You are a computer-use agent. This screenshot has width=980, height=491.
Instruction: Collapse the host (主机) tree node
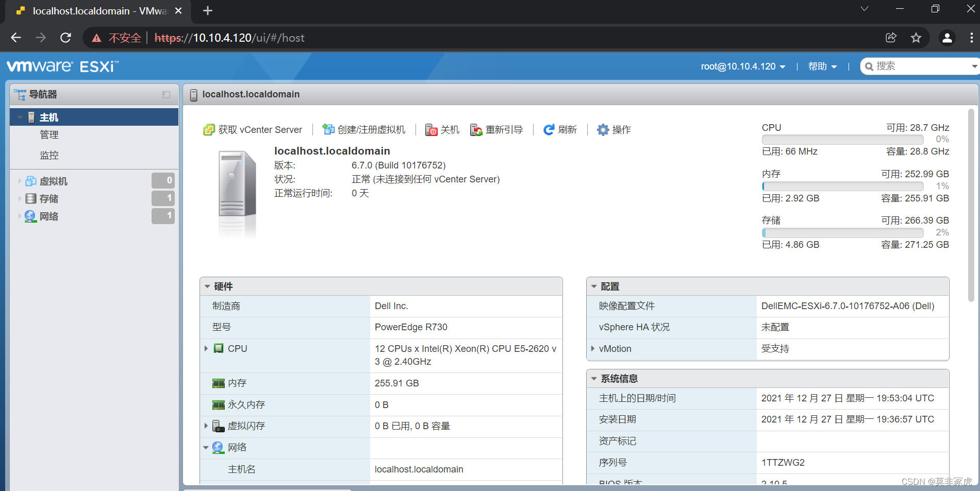[20, 117]
